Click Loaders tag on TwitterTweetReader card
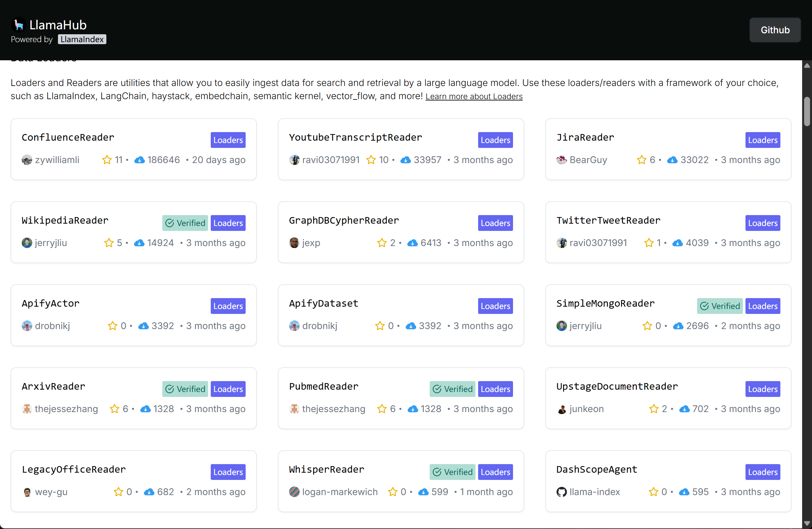812x529 pixels. pyautogui.click(x=763, y=223)
